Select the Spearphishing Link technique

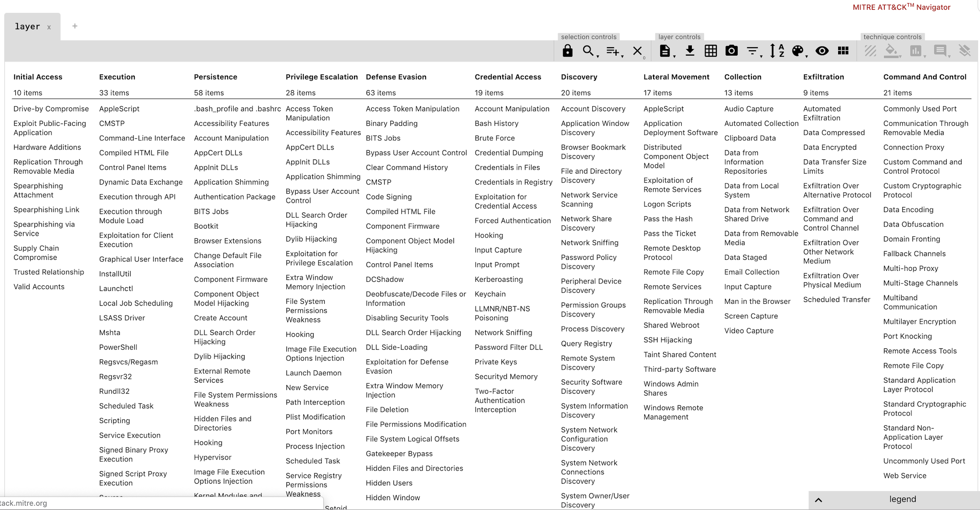[x=46, y=210]
